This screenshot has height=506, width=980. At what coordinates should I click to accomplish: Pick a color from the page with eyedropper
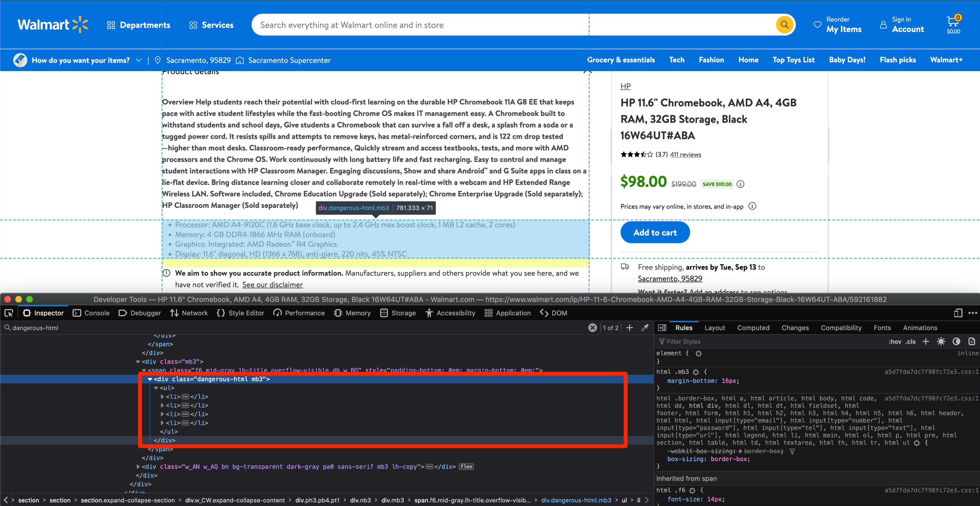pyautogui.click(x=645, y=328)
